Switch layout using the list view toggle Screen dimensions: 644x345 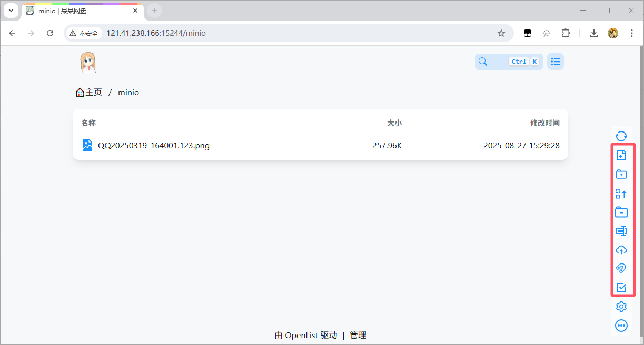tap(555, 62)
